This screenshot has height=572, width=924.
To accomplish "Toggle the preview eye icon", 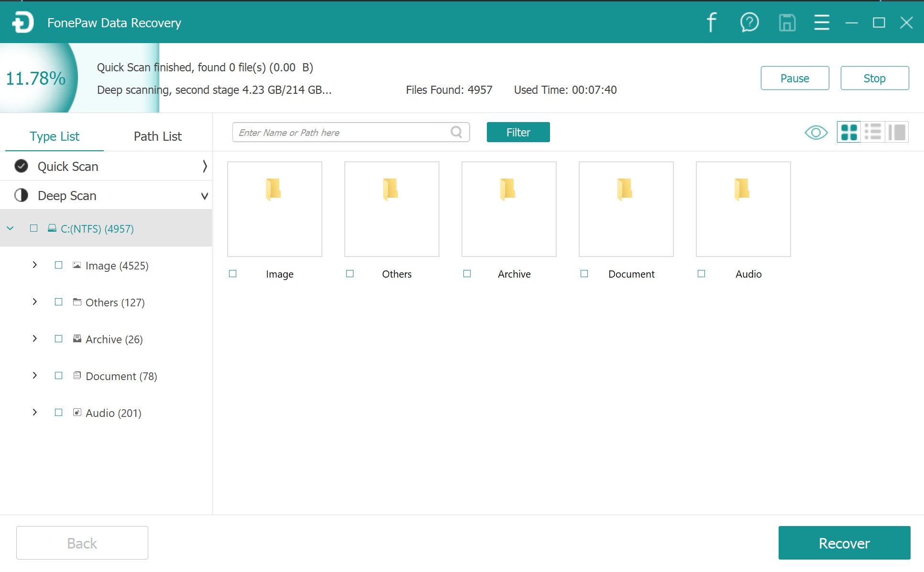I will pos(816,133).
